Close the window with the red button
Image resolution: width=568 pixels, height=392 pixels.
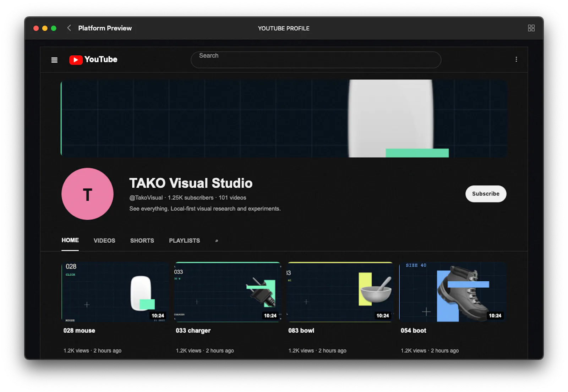pos(36,28)
